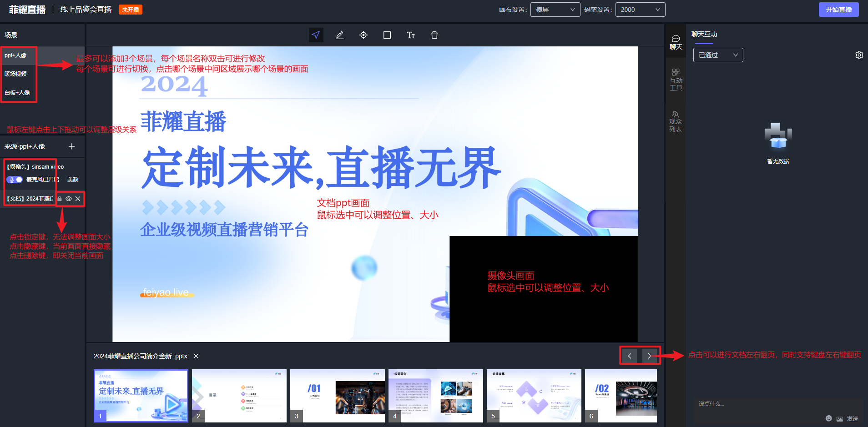This screenshot has height=427, width=868.
Task: Select slide 3 thumbnail
Action: (337, 396)
